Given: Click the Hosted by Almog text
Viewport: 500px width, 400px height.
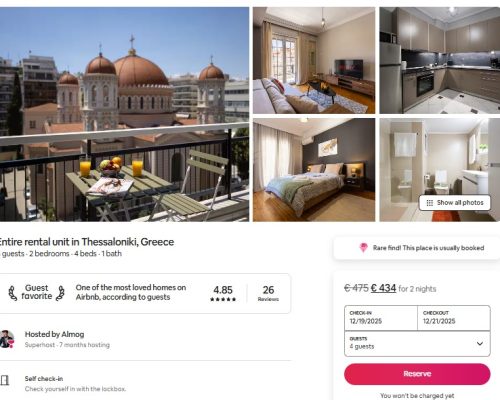Looking at the screenshot, I should click(x=54, y=334).
